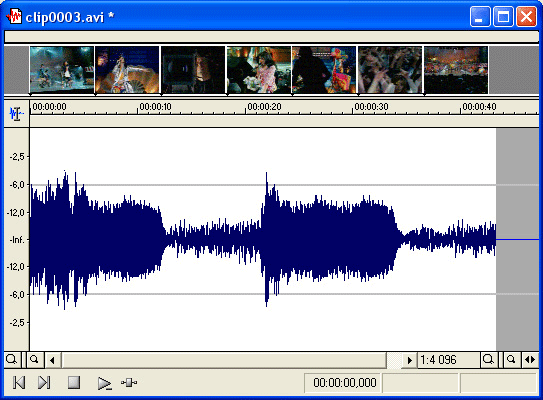The image size is (543, 400).
Task: Click the double-arrow maximize width icon, bottom-right
Action: point(530,360)
